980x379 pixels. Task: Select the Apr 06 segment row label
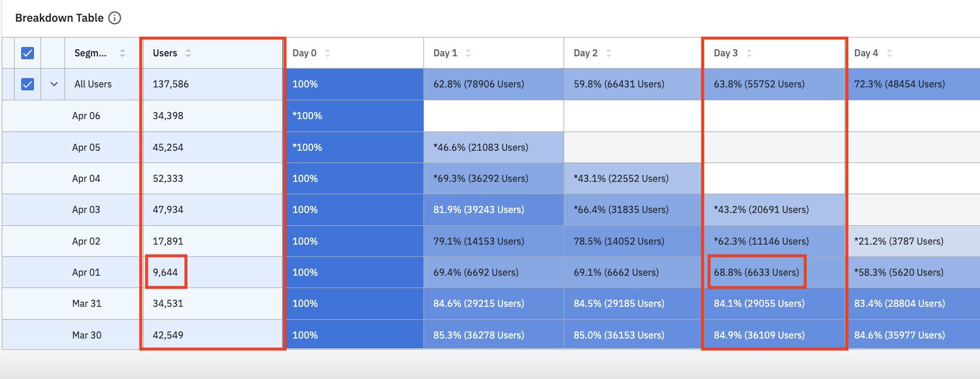86,116
